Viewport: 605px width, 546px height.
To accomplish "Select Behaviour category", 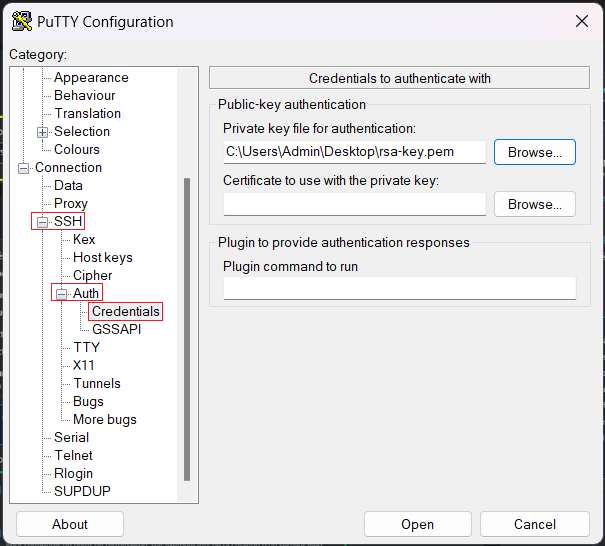I will (x=84, y=95).
